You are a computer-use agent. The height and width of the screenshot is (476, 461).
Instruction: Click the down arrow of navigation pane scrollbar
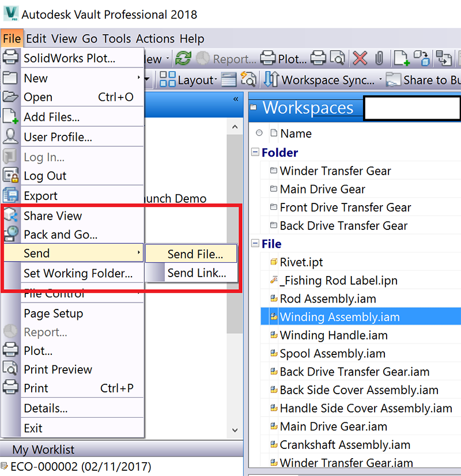click(235, 430)
